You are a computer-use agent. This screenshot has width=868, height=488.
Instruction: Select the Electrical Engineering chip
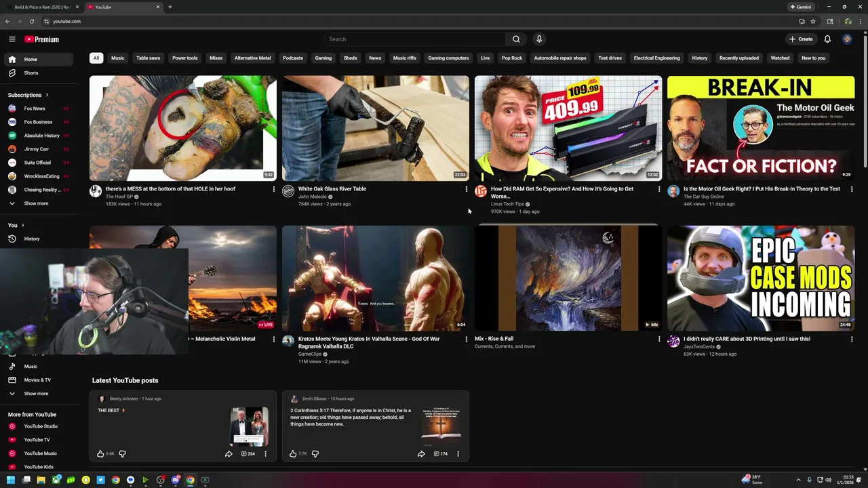pos(656,58)
